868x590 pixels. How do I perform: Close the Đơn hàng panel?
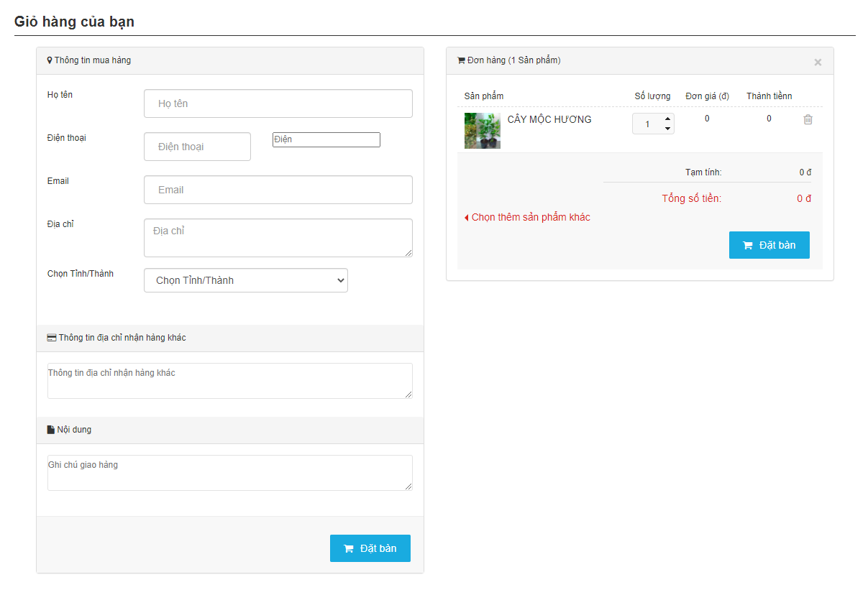pos(818,63)
